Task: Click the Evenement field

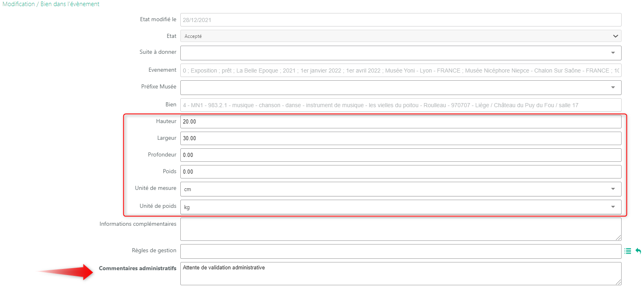Action: click(401, 70)
